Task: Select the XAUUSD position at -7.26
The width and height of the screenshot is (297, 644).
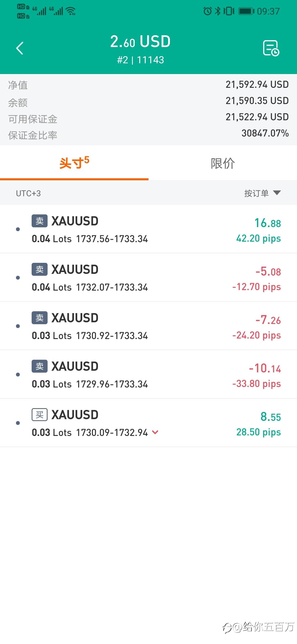Action: point(148,326)
